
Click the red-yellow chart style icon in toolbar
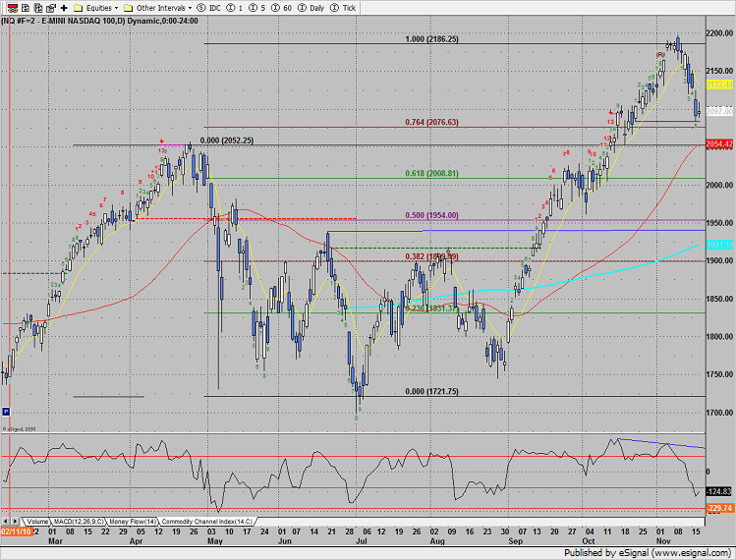tap(13, 8)
